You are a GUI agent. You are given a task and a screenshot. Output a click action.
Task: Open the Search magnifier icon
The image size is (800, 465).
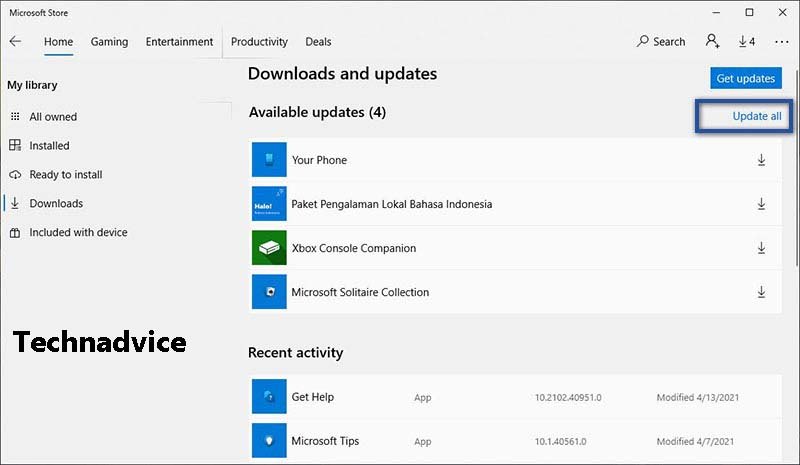pos(642,41)
